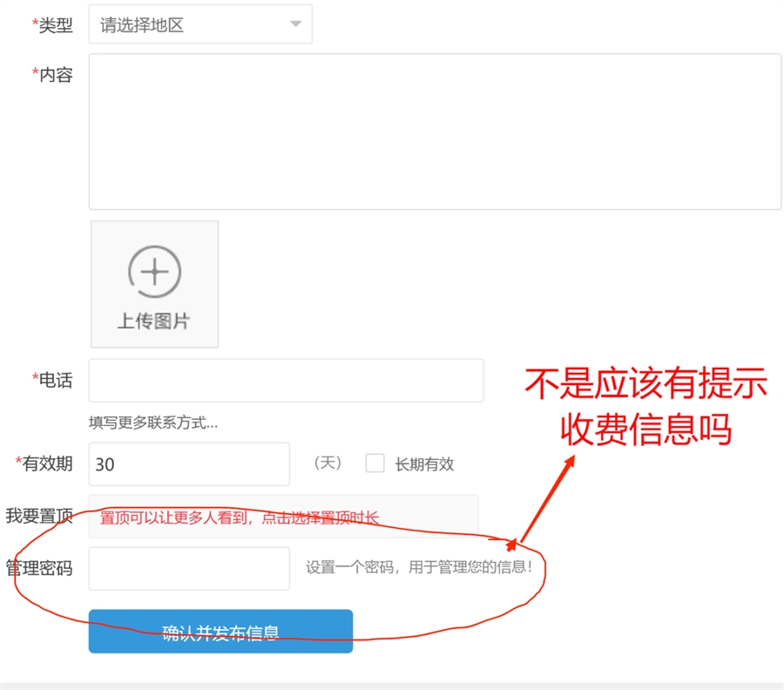This screenshot has width=784, height=690.
Task: Click the 电话 field label
Action: point(54,380)
